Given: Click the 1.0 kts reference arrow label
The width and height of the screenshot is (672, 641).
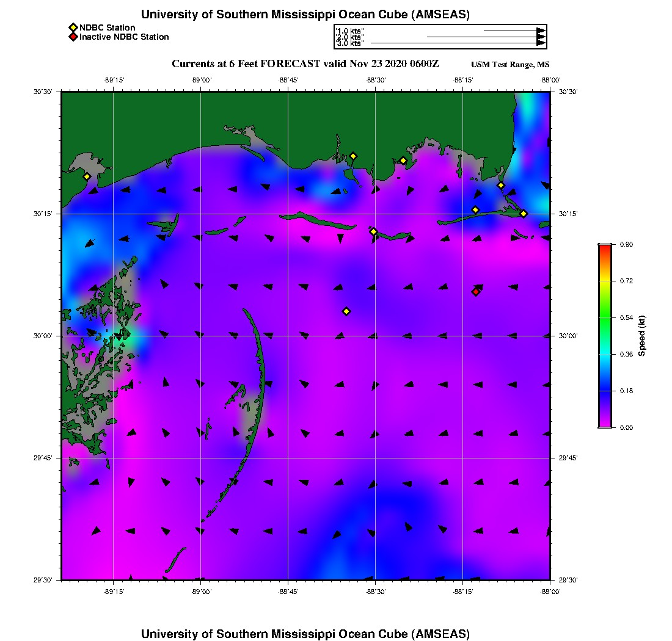Looking at the screenshot, I should point(350,31).
